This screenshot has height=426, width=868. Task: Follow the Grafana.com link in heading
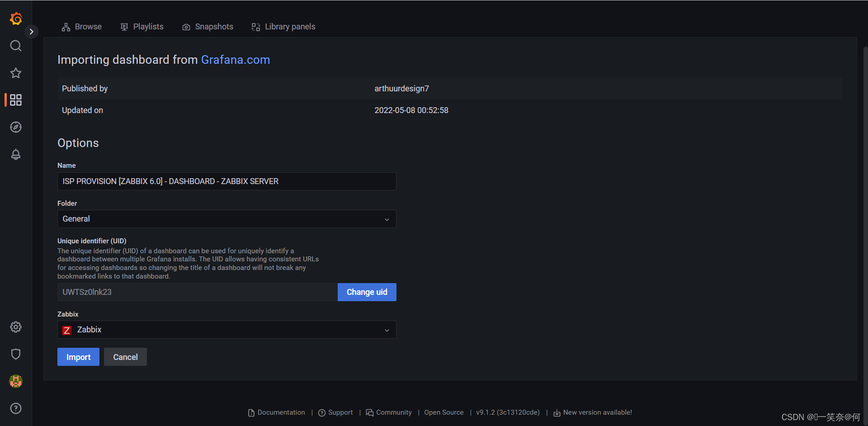236,60
